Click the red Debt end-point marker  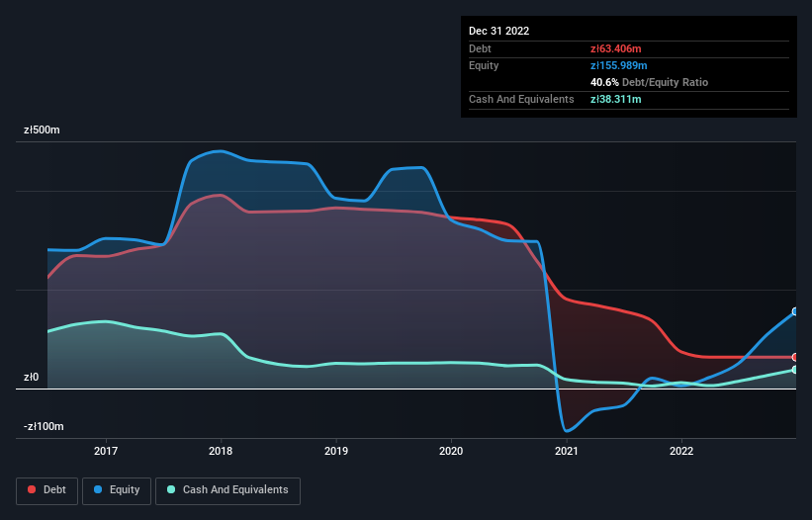794,357
